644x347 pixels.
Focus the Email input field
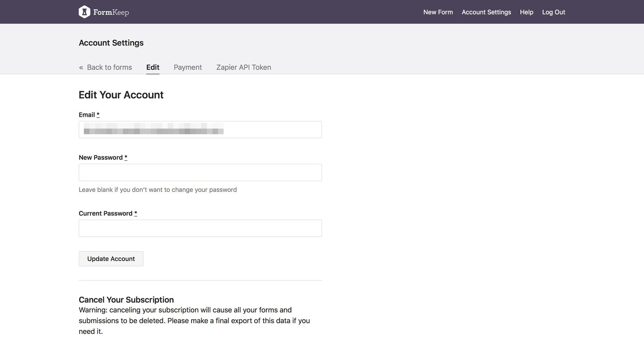200,130
